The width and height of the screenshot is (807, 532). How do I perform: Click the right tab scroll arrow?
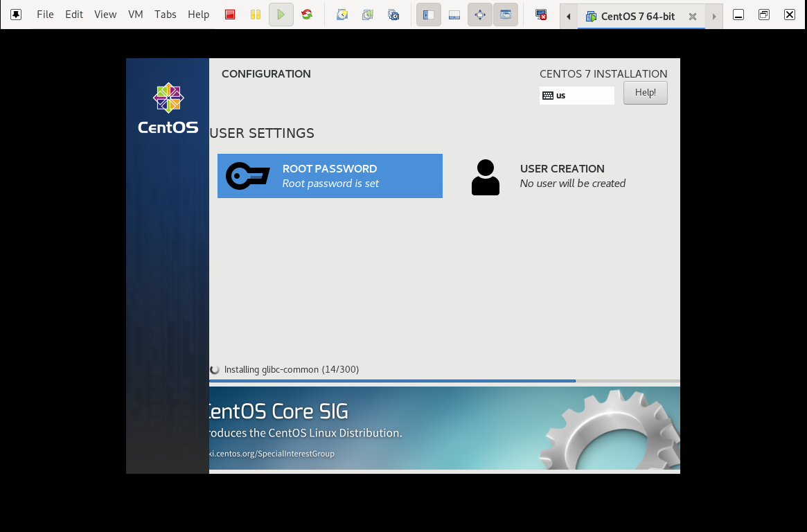point(714,17)
